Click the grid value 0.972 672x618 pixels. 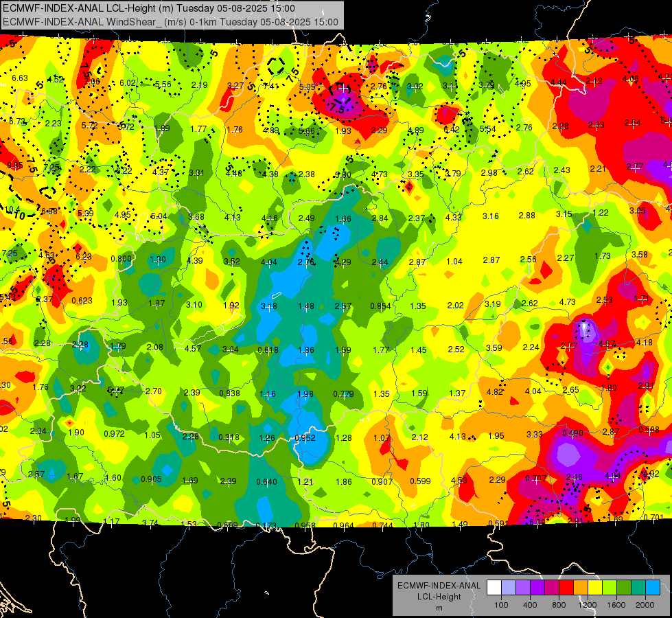tap(115, 434)
